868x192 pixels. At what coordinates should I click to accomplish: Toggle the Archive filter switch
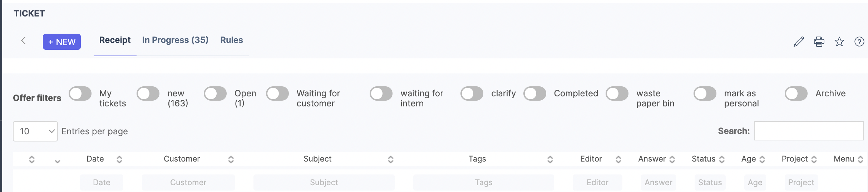click(x=796, y=94)
